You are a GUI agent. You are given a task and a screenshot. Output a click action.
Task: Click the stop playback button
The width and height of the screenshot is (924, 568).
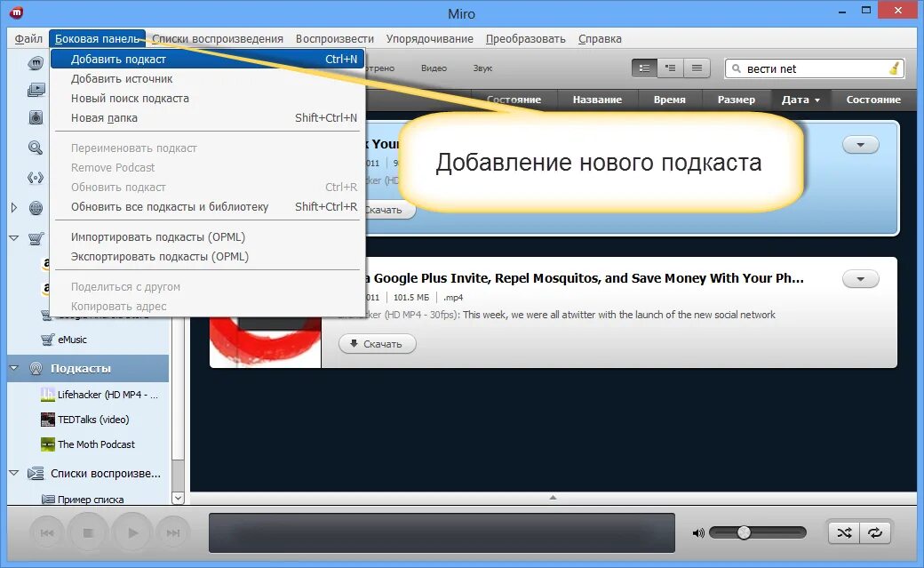click(88, 533)
